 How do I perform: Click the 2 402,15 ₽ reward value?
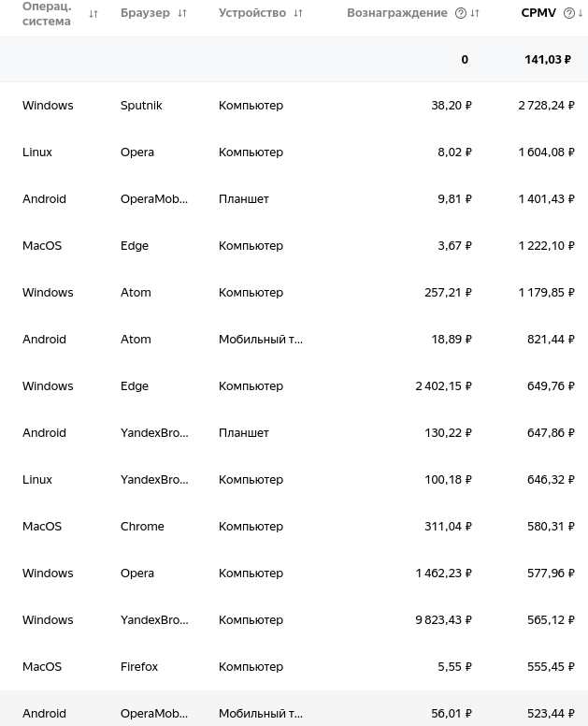[443, 386]
